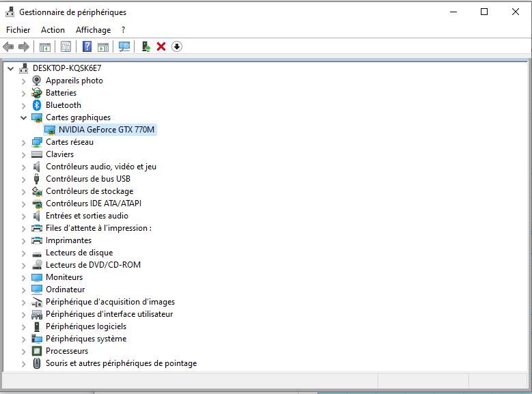Image resolution: width=532 pixels, height=394 pixels.
Task: Click the DESKTOP-KQSK6E7 computer icon
Action: point(23,68)
